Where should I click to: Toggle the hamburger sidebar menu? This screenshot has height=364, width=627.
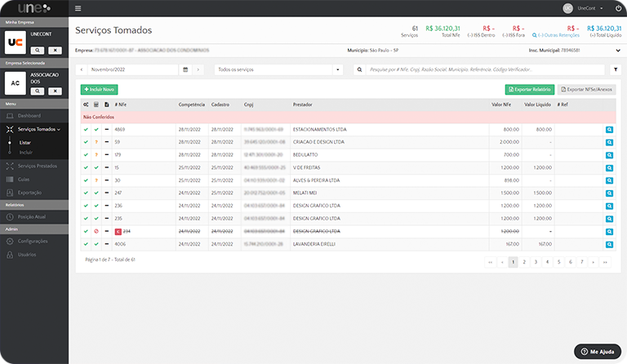[78, 8]
